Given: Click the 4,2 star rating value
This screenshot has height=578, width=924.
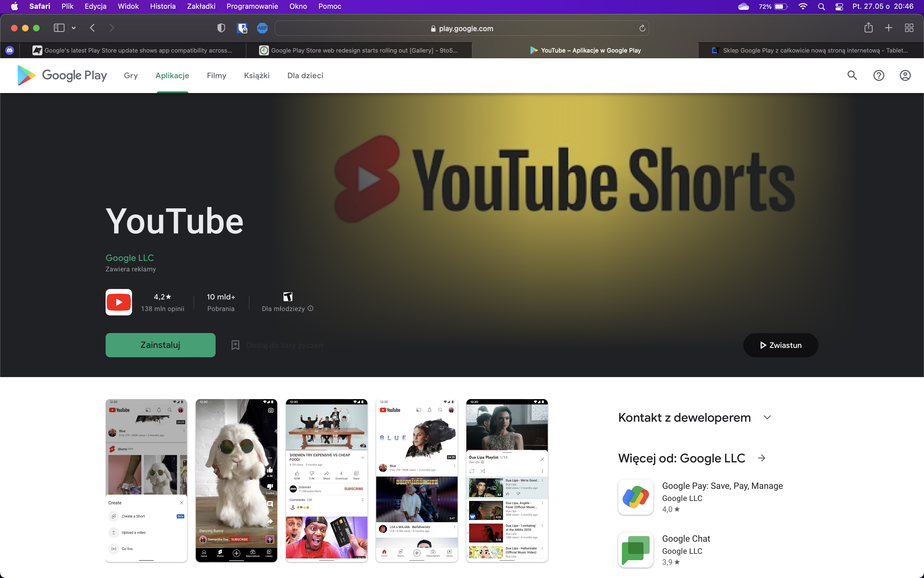Looking at the screenshot, I should point(162,297).
